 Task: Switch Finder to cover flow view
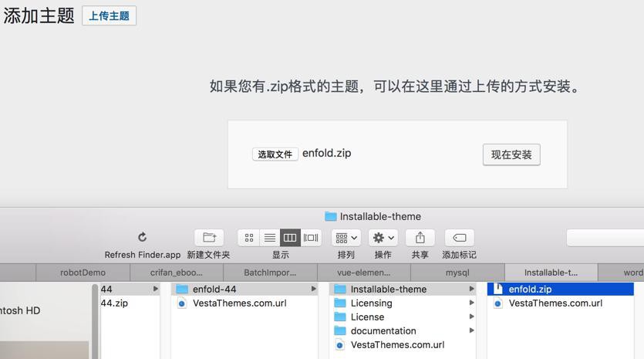click(x=311, y=238)
